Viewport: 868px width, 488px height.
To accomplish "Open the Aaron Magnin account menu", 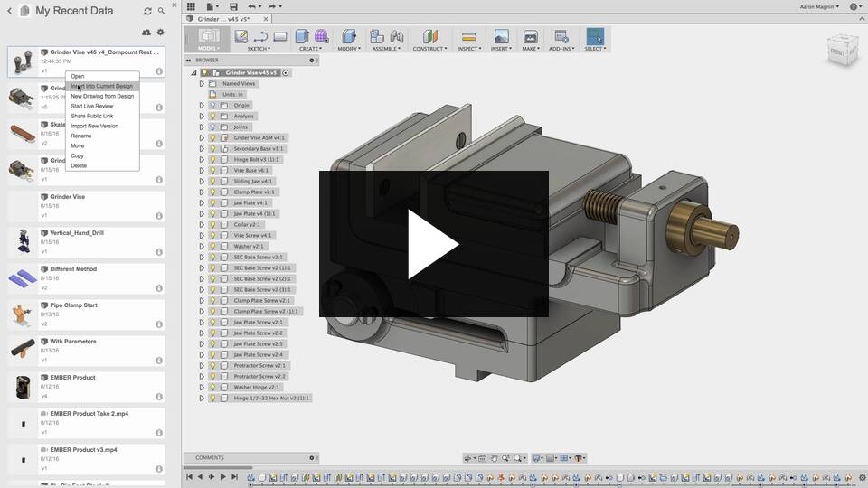I will (818, 7).
